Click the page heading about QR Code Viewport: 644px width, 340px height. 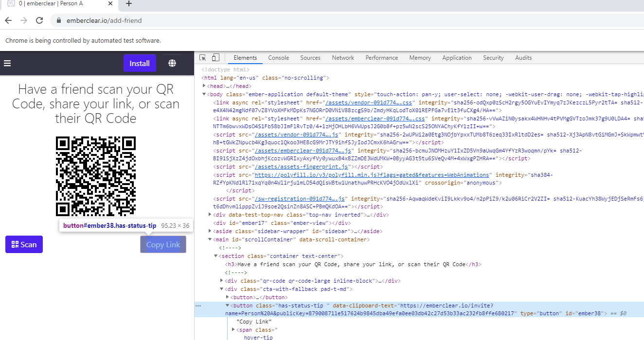[x=96, y=104]
